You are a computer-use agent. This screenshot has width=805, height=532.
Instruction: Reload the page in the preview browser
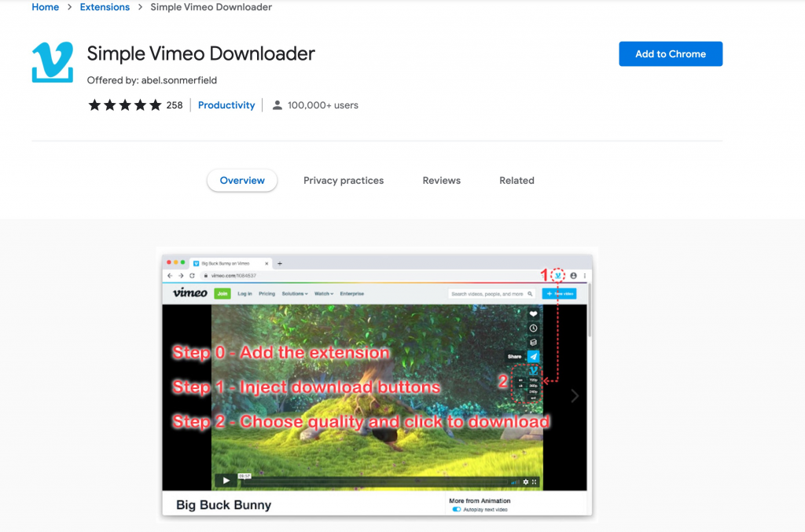(192, 276)
